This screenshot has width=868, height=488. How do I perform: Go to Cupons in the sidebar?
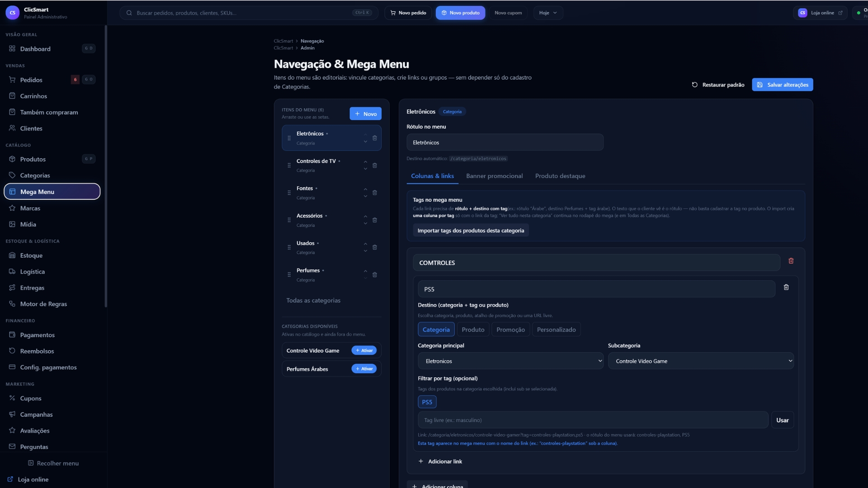[52, 398]
